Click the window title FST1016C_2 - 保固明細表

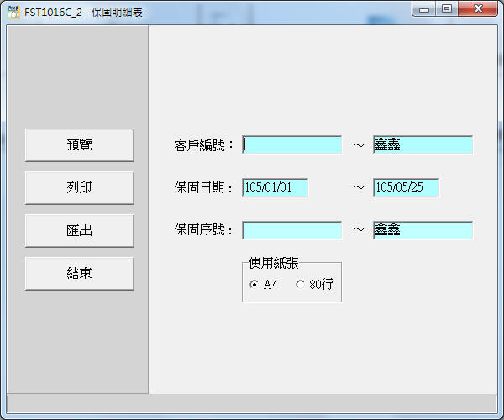[x=83, y=13]
